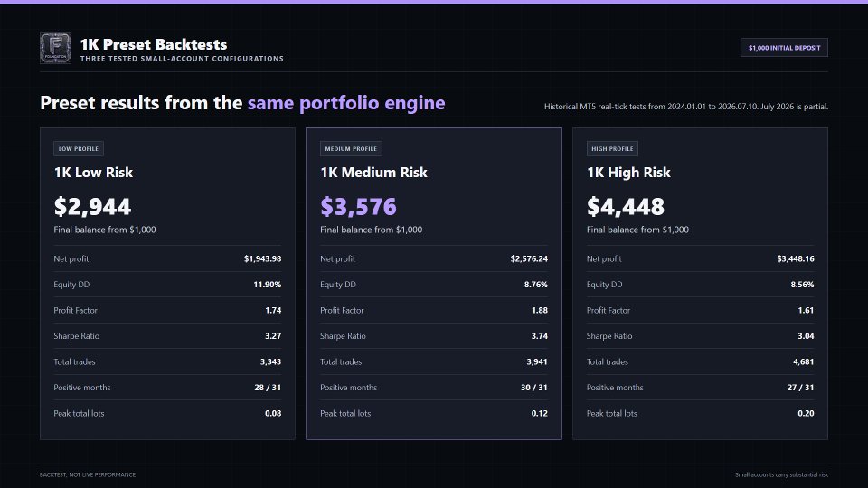This screenshot has width=868, height=488.
Task: Click High Risk Peak total lots 0.20
Action: click(x=806, y=413)
